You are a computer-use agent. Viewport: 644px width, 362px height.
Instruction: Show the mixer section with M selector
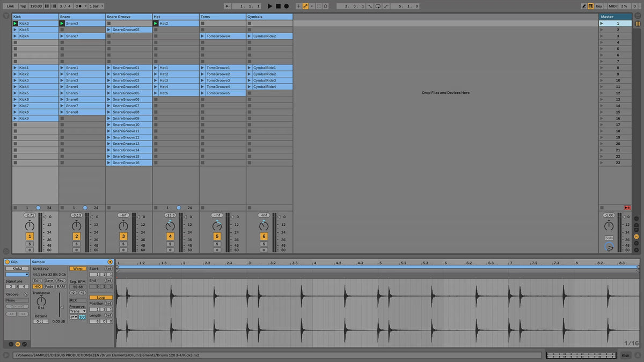click(x=636, y=236)
